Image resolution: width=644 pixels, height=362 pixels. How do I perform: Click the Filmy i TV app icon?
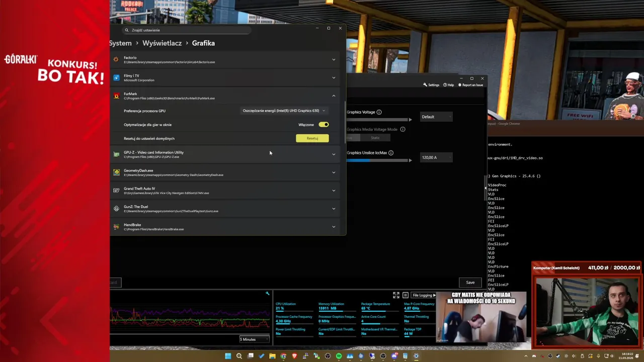[x=116, y=77]
